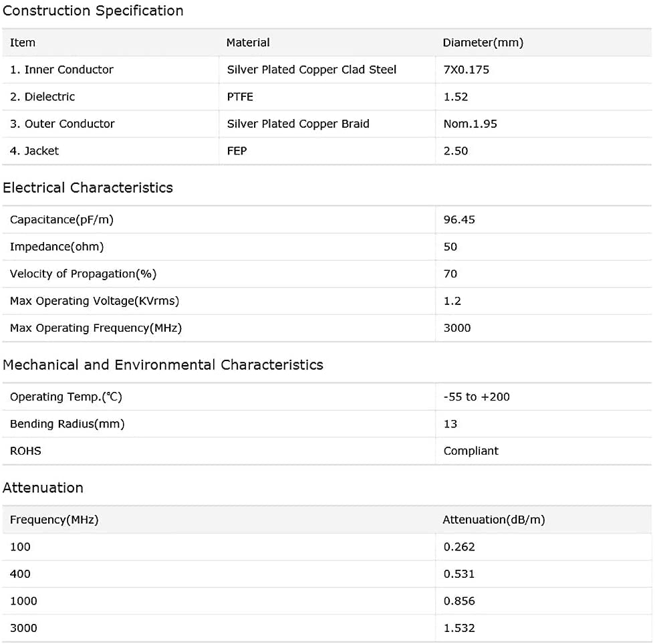Image resolution: width=655 pixels, height=644 pixels.
Task: Click the Material column header
Action: tap(248, 43)
